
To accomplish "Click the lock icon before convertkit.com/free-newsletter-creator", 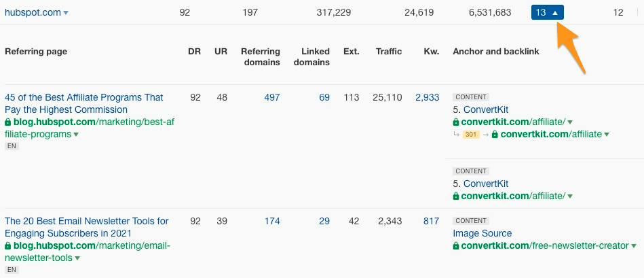I will click(455, 246).
